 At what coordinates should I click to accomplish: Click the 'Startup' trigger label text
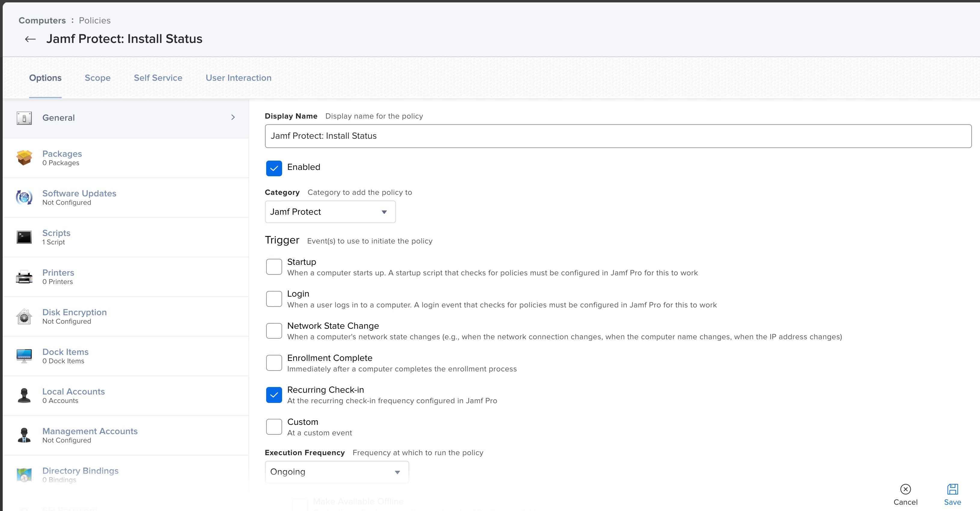(x=302, y=262)
